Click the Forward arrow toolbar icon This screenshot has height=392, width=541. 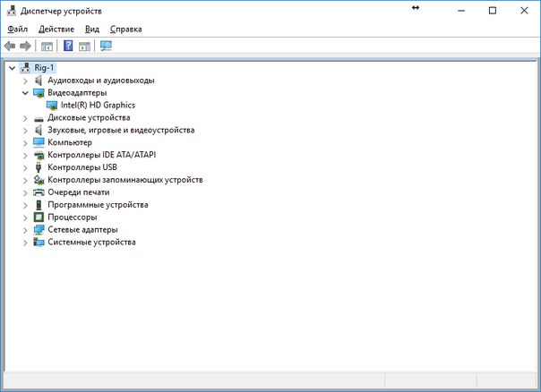[26, 46]
